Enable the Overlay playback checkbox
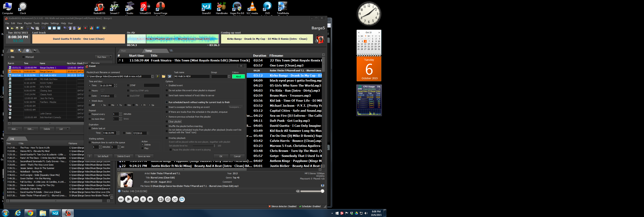This screenshot has width=644, height=217. tap(167, 138)
